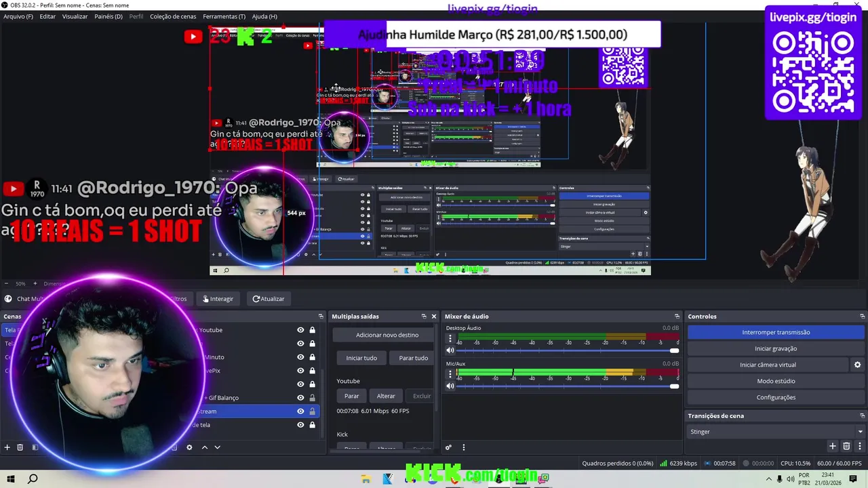Click the trash icon in the Cenas toolbar
This screenshot has height=488, width=868.
tap(20, 447)
